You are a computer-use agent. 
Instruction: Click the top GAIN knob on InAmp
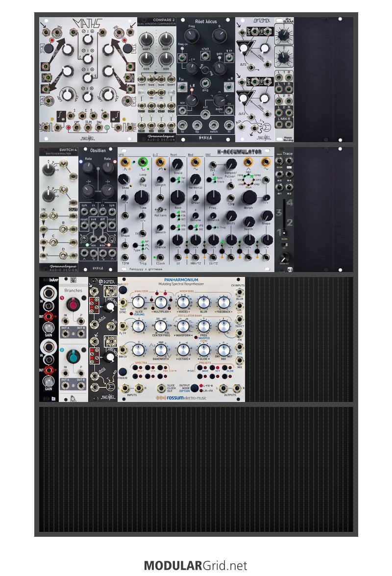click(x=48, y=327)
